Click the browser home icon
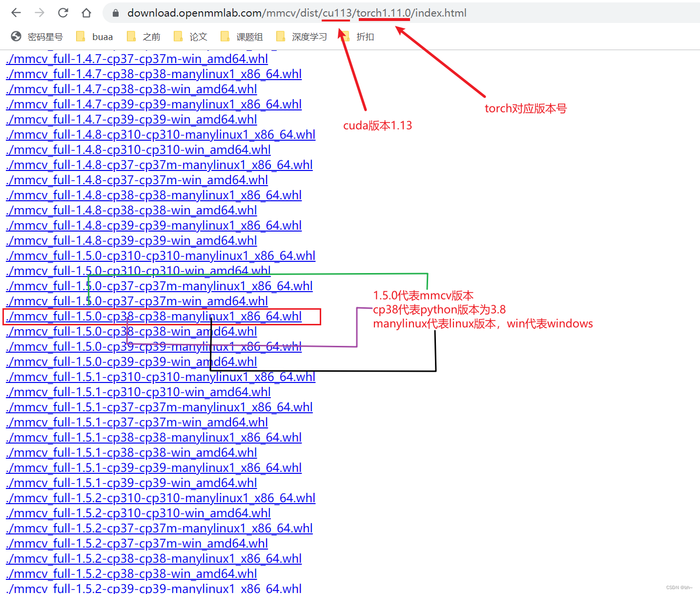Screen dimensions: 700x594 [86, 13]
